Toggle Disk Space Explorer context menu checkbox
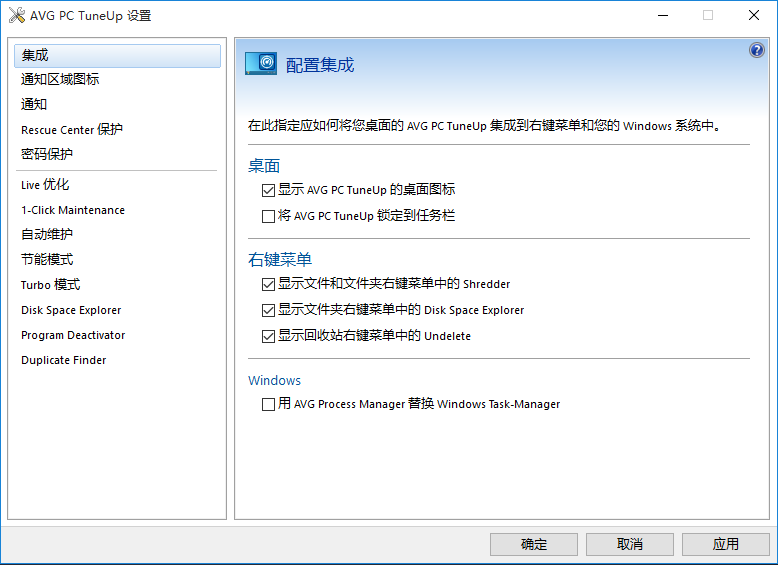Screen dimensions: 778x565 click(268, 310)
